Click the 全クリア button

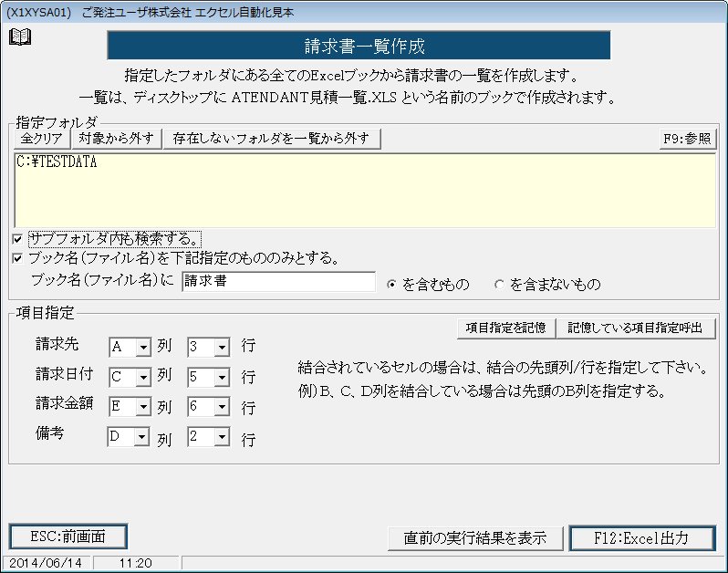41,139
